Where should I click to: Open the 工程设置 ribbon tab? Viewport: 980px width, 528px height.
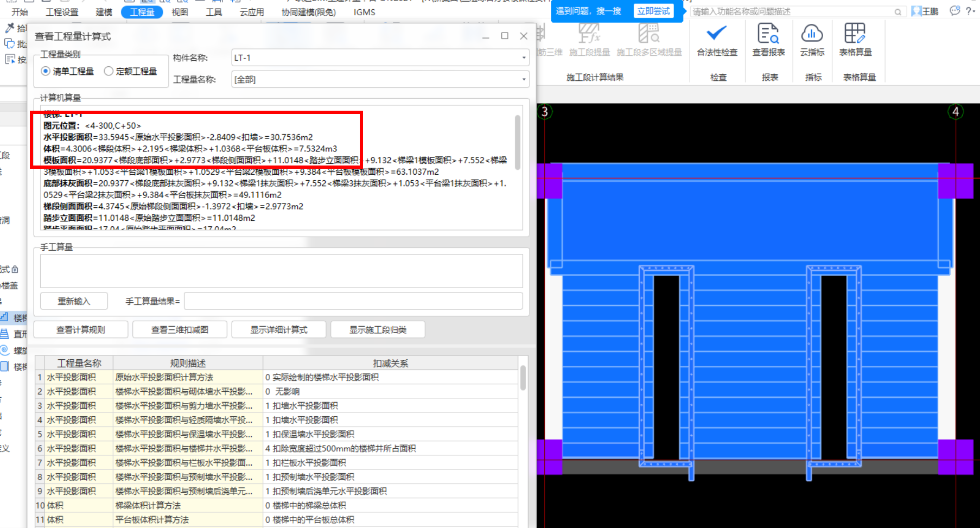coord(62,11)
